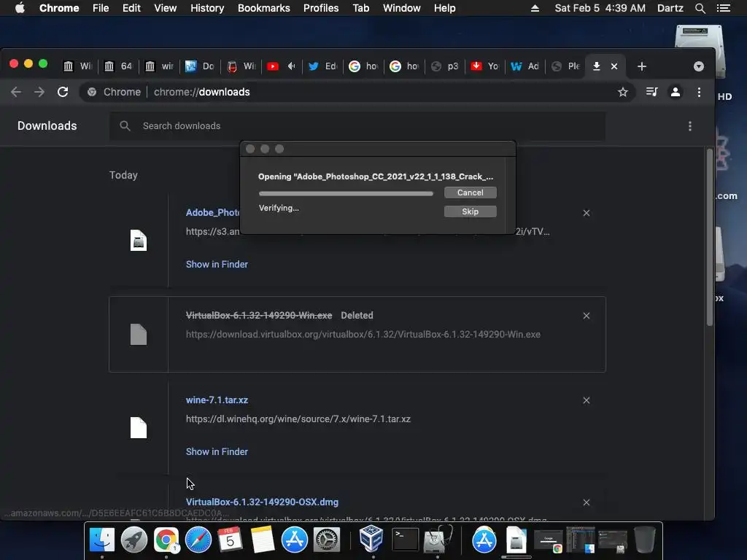This screenshot has height=560, width=747.
Task: Focus the Search downloads field
Action: [x=357, y=125]
